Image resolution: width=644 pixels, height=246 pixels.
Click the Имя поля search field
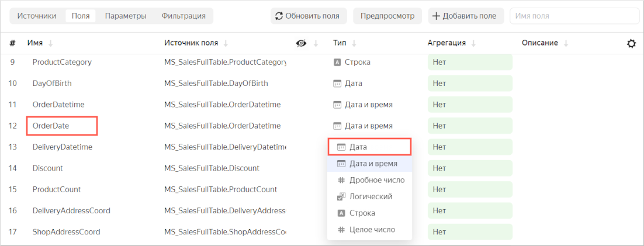pos(574,16)
